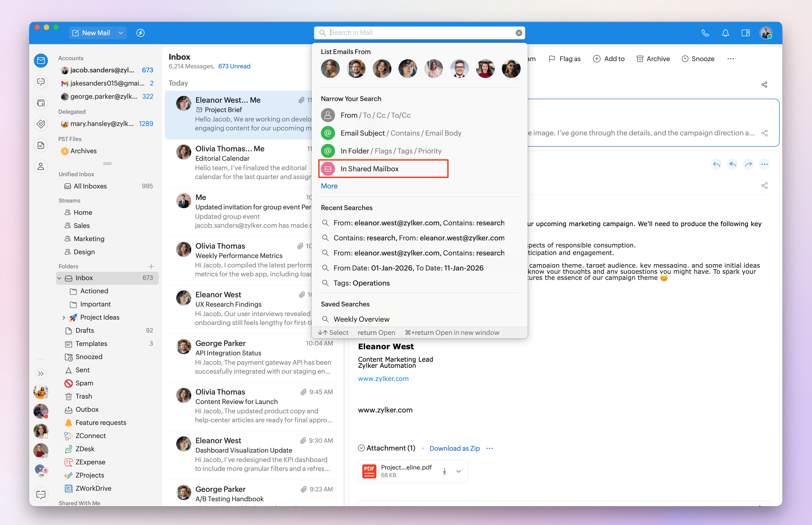The width and height of the screenshot is (812, 525).
Task: Collapse the Inbox folder tree
Action: point(59,278)
